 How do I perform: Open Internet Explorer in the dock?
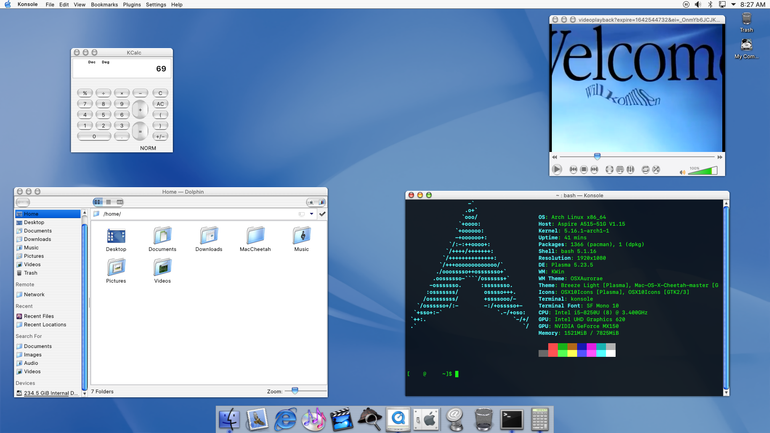pyautogui.click(x=285, y=420)
